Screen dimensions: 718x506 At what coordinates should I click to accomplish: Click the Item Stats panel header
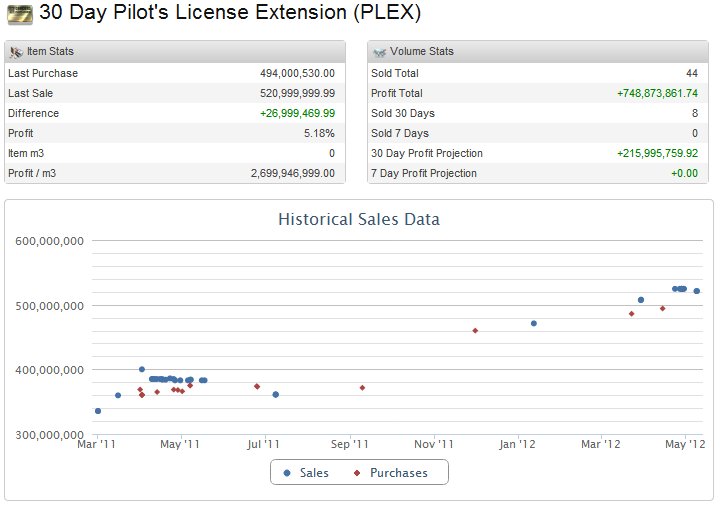click(x=175, y=51)
